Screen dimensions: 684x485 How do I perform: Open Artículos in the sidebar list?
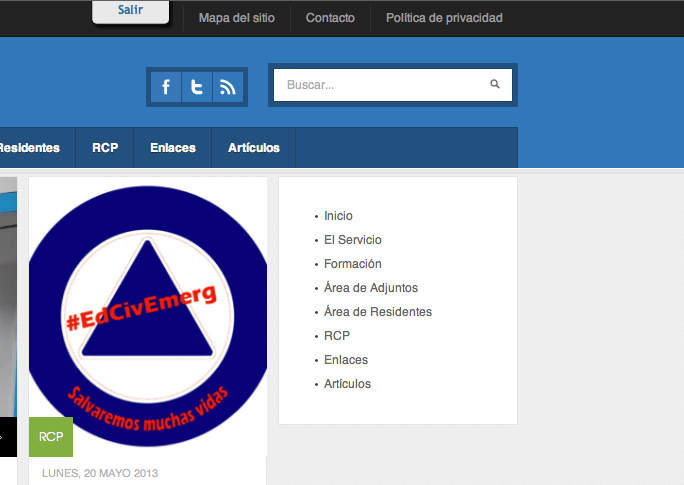347,384
